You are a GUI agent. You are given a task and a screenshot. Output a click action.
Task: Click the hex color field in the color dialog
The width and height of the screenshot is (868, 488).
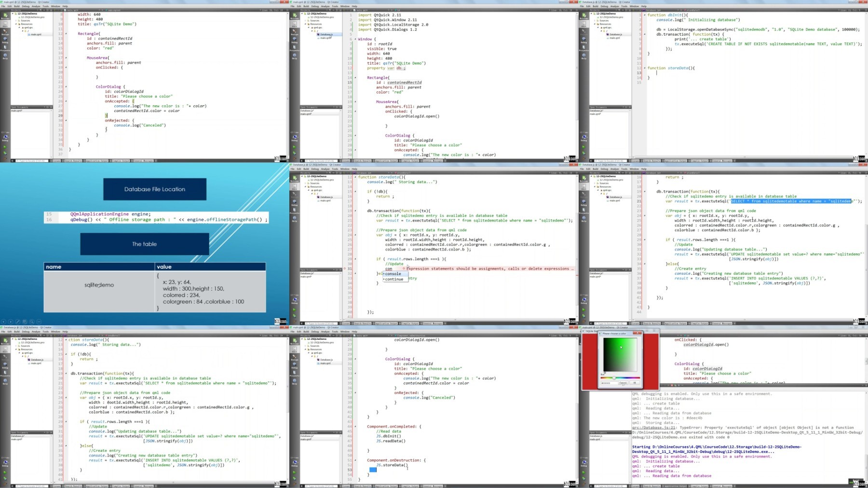[x=610, y=383]
